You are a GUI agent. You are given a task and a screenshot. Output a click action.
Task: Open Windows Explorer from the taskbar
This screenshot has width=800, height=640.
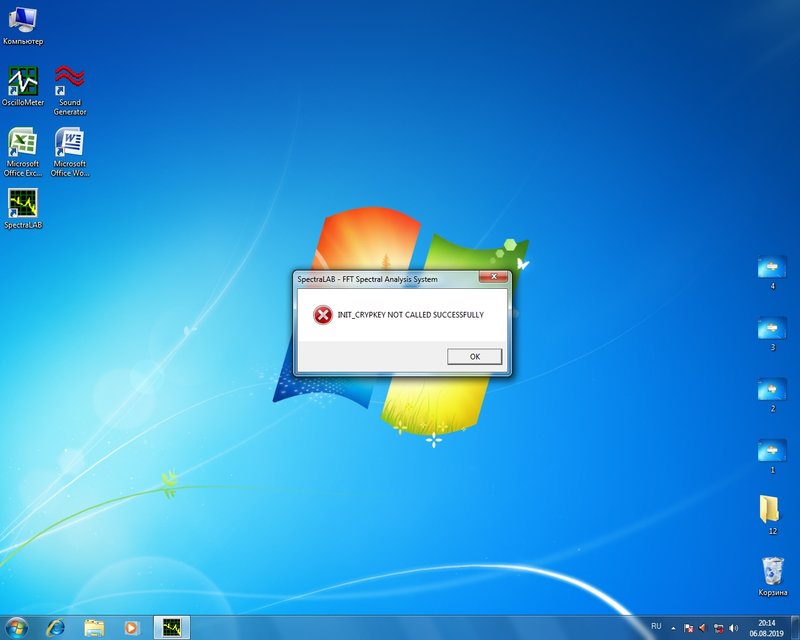pyautogui.click(x=94, y=627)
